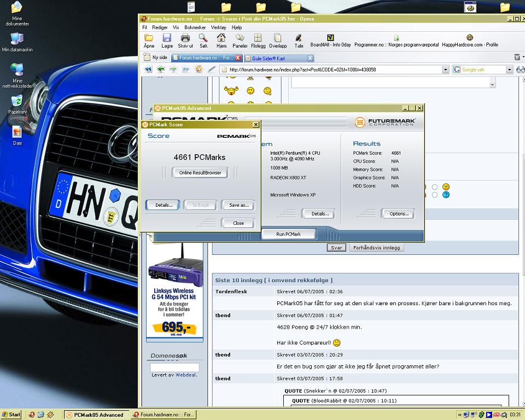Image resolution: width=525 pixels, height=420 pixels.
Task: Click the system Details... button in PCMark05
Action: click(x=319, y=214)
